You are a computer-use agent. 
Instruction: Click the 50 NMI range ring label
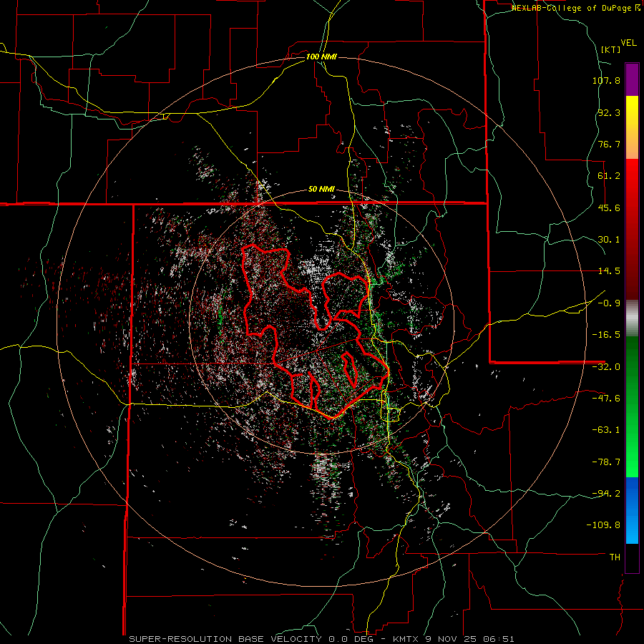coord(321,190)
